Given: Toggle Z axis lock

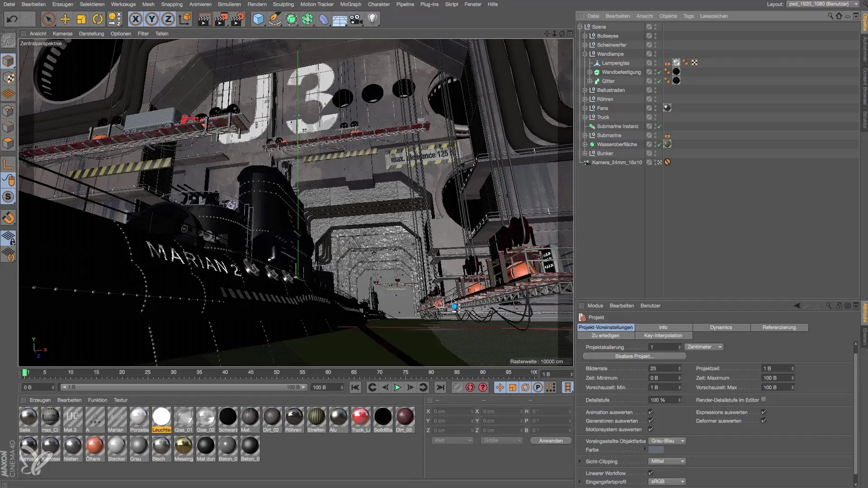Looking at the screenshot, I should (x=168, y=19).
